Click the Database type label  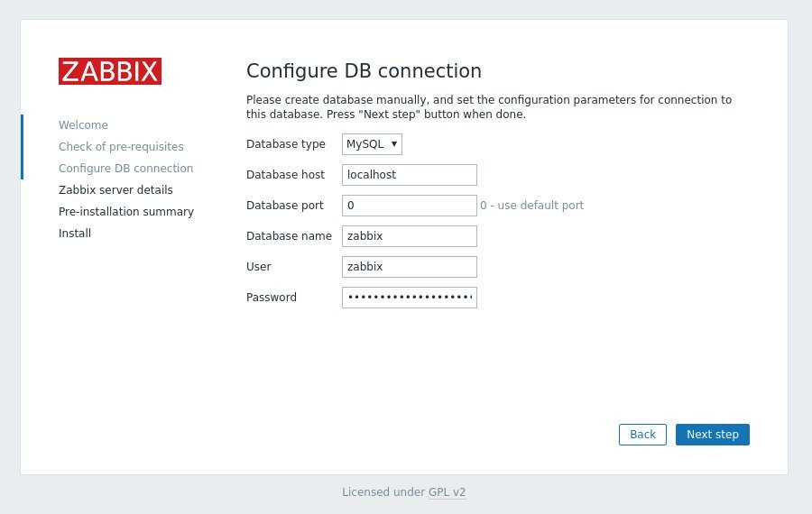tap(286, 144)
